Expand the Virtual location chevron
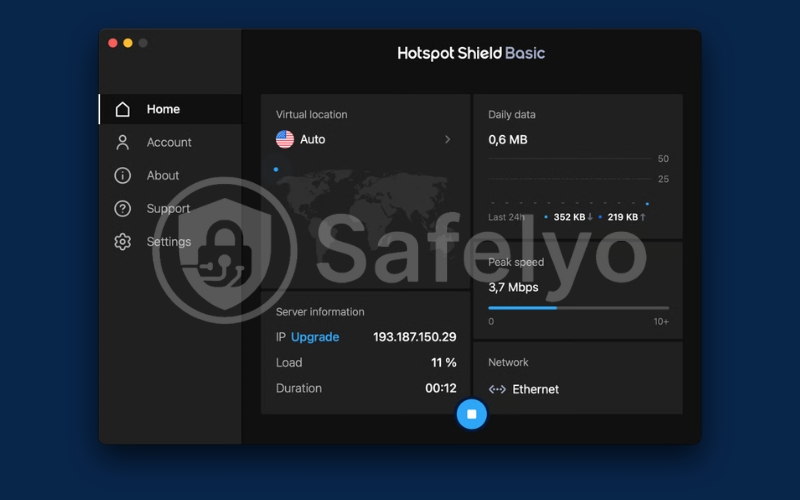This screenshot has height=500, width=800. [447, 139]
